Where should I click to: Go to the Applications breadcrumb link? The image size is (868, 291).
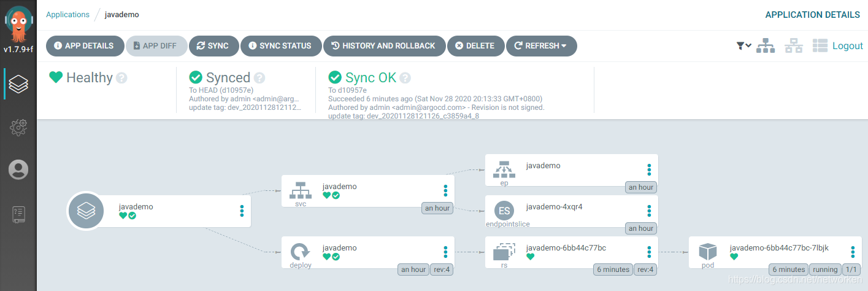[x=67, y=14]
